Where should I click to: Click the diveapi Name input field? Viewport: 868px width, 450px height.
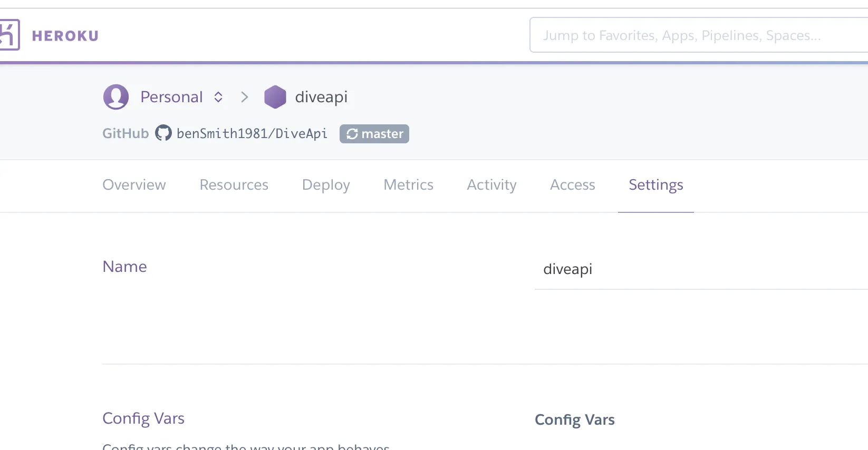[x=701, y=269]
